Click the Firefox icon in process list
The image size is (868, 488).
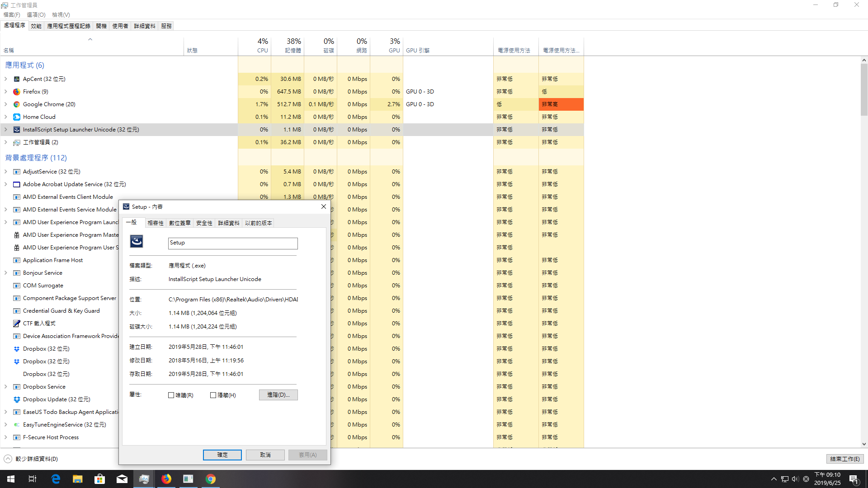pos(17,92)
